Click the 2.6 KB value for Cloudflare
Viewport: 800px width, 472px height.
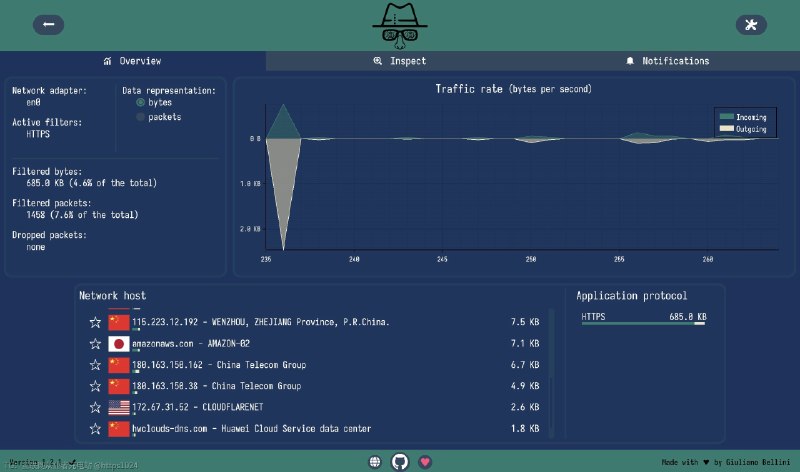pyautogui.click(x=525, y=407)
